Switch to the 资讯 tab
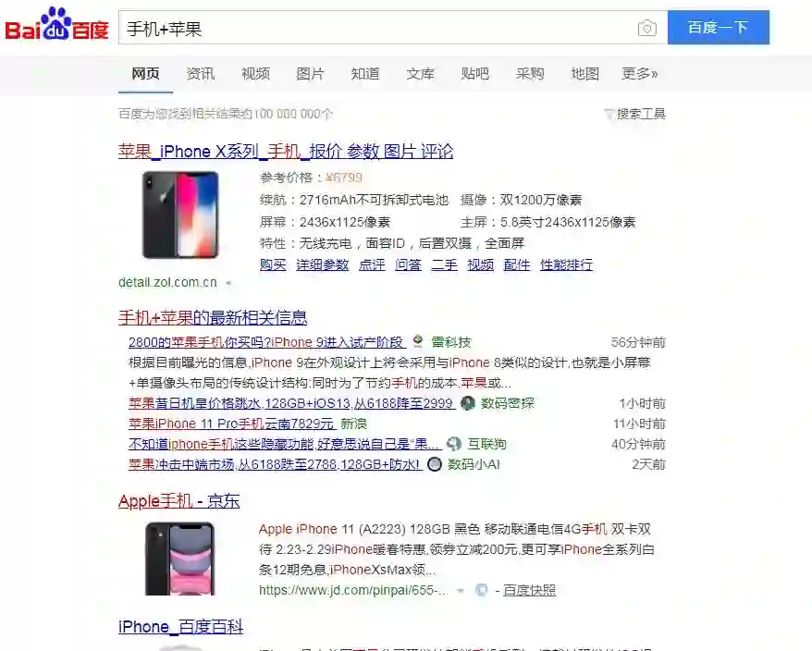This screenshot has width=812, height=651. (201, 74)
